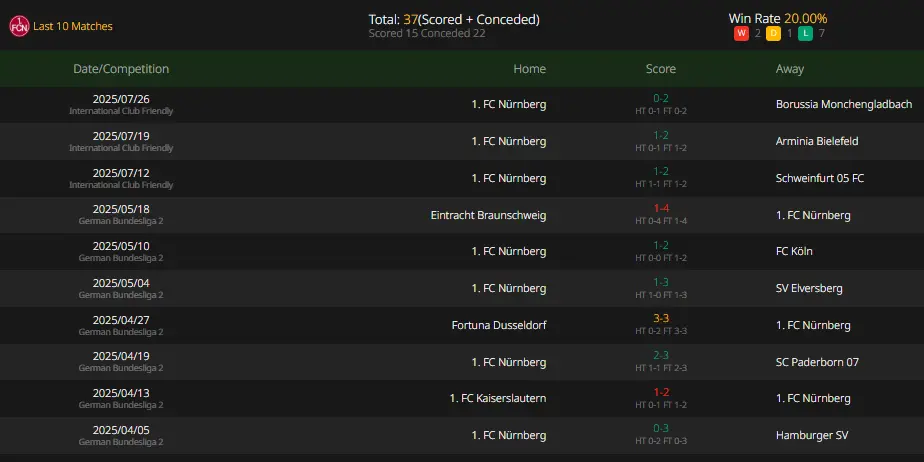Screen dimensions: 924x462
Task: Open the FC Köln team link
Action: (794, 252)
